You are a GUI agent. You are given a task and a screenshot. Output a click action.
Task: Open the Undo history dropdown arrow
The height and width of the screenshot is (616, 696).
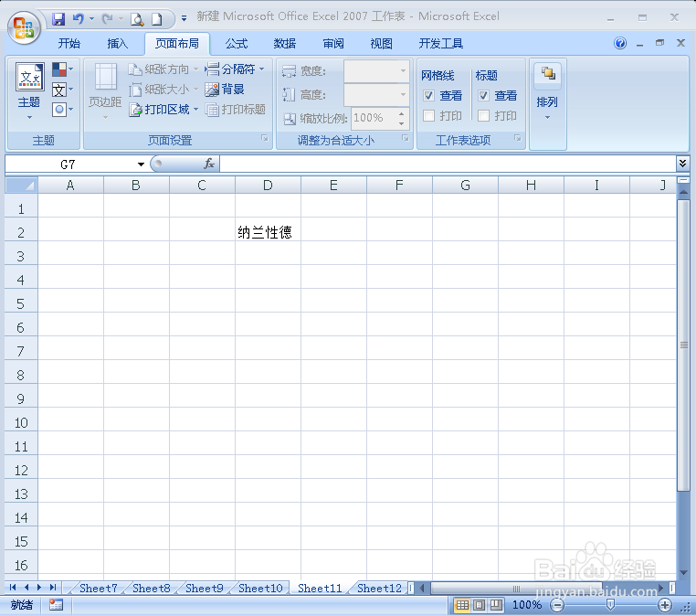pos(92,18)
